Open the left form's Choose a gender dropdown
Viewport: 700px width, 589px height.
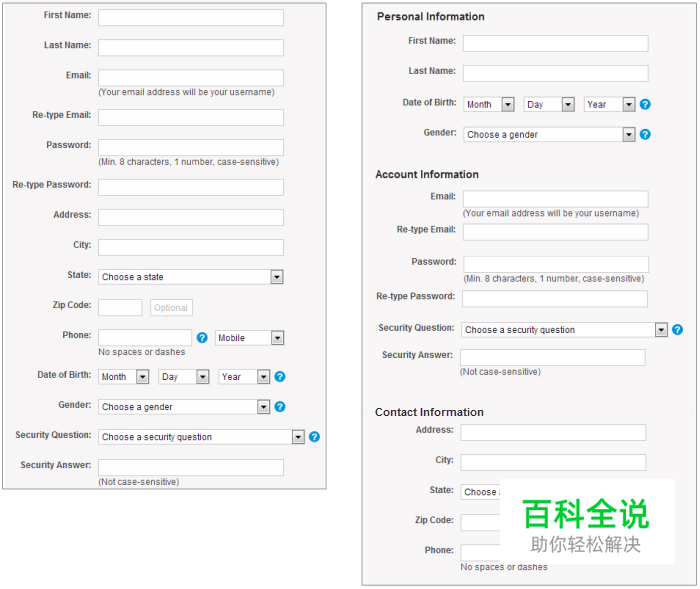click(184, 407)
